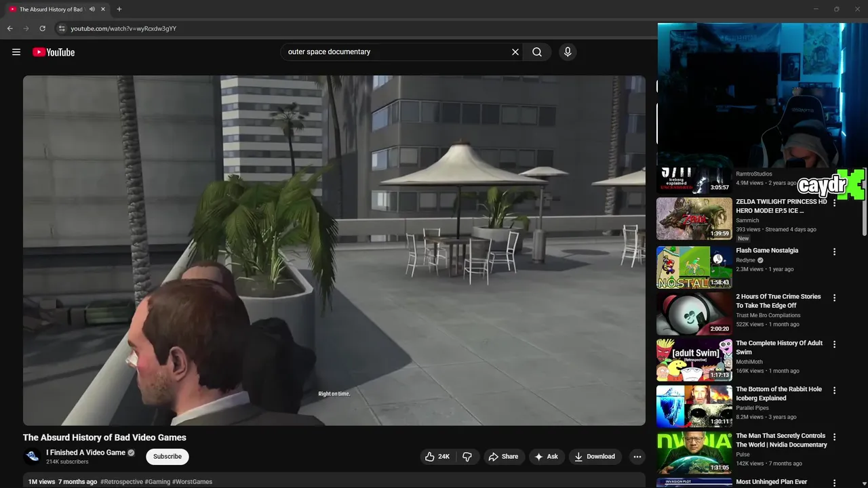Select The Absurd History of Bad tab
This screenshot has height=488, width=868.
click(x=51, y=9)
